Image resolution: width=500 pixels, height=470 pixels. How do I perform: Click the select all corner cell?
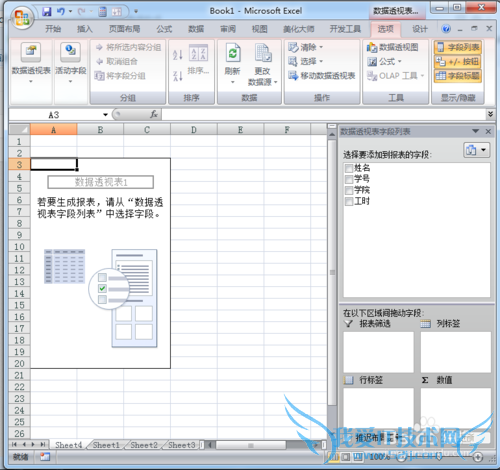tap(20, 130)
